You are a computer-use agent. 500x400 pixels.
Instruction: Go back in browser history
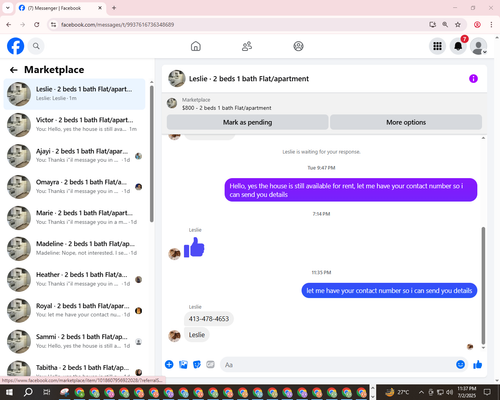9,25
